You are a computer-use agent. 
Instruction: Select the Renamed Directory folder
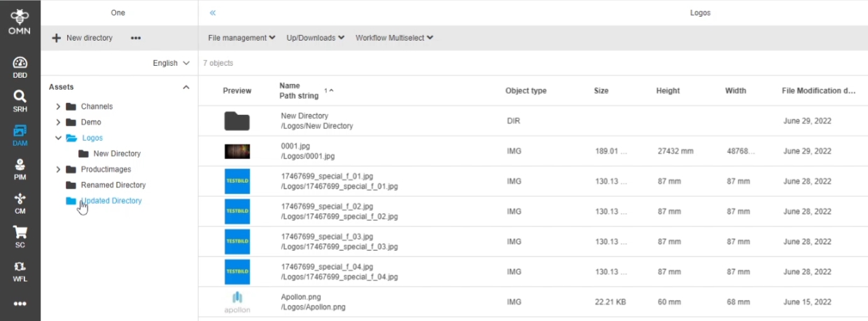pyautogui.click(x=113, y=185)
